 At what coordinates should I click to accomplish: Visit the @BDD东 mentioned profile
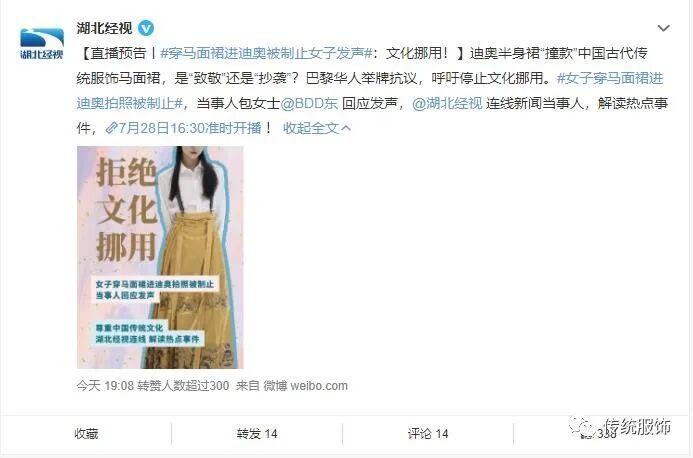coord(309,103)
